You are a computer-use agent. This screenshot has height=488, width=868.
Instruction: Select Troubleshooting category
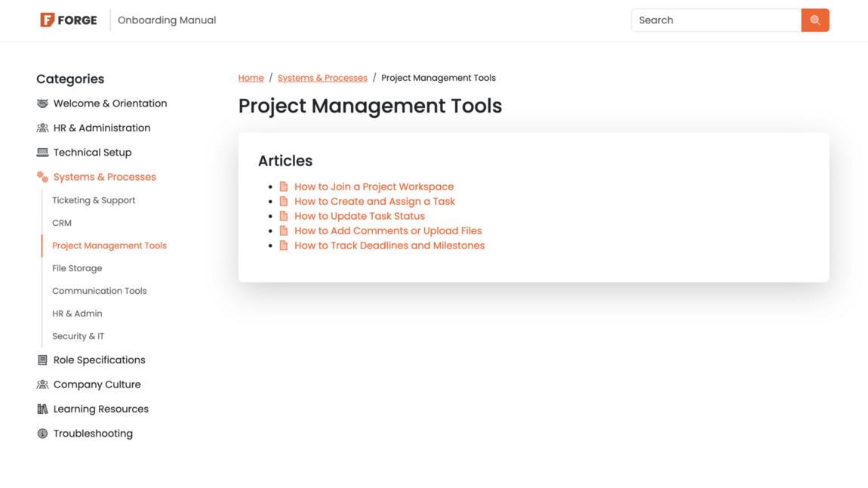click(93, 433)
